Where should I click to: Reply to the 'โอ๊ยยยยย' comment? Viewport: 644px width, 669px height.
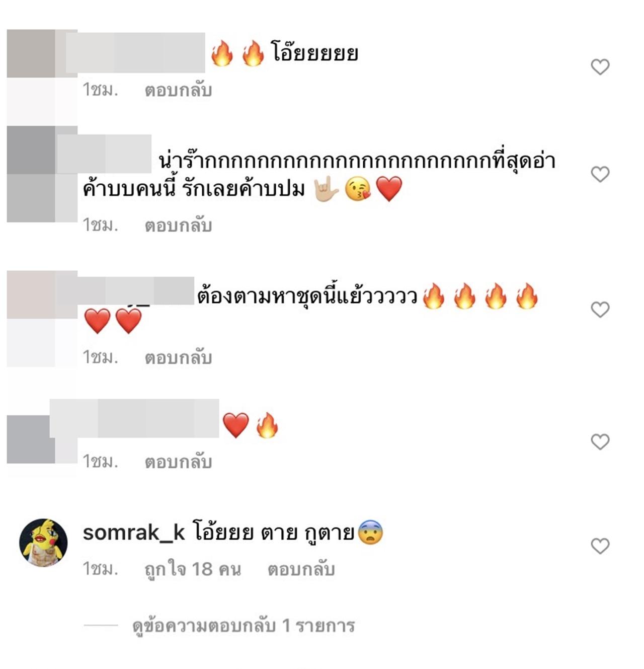[x=178, y=90]
